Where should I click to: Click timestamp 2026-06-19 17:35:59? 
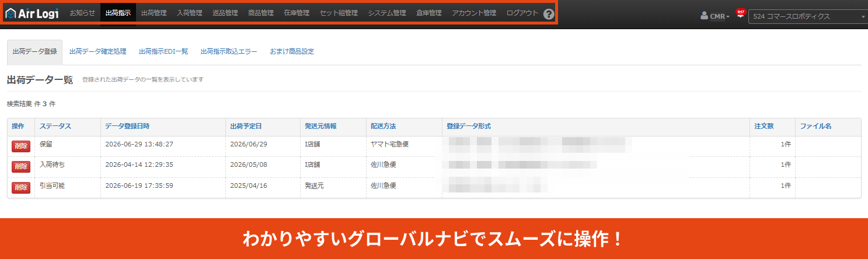click(x=139, y=185)
